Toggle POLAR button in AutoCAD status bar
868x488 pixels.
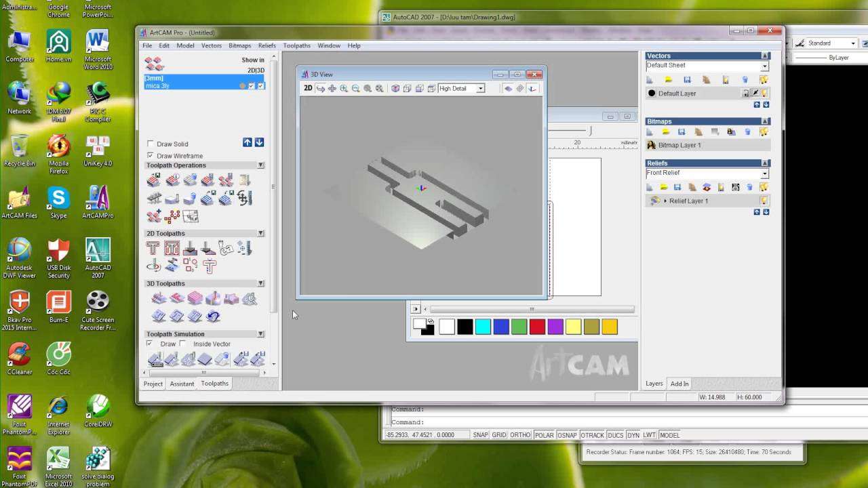[544, 435]
